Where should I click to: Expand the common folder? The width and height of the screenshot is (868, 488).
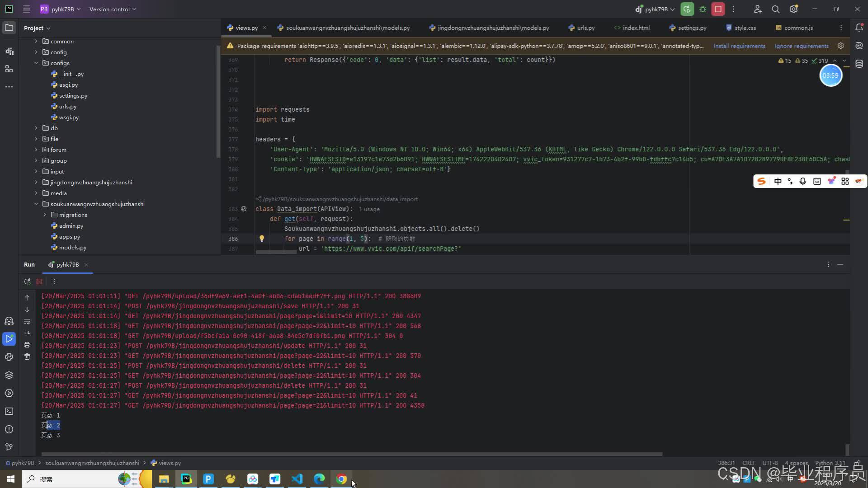pos(36,41)
